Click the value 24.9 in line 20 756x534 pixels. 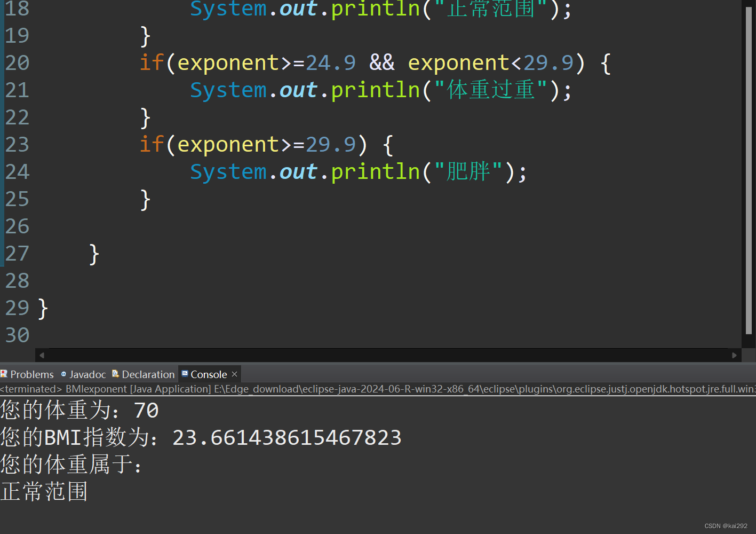coord(331,63)
